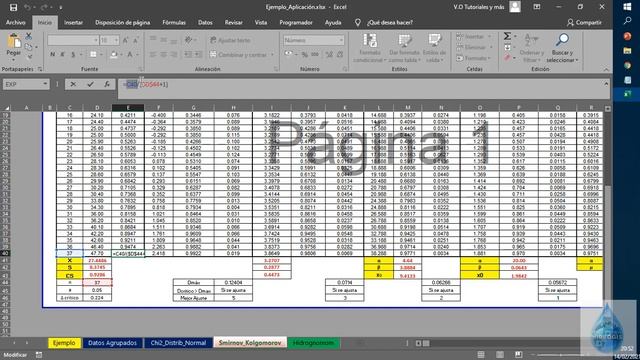The image size is (640, 360).
Task: Click the ribbon display options icon
Action: pos(537,7)
